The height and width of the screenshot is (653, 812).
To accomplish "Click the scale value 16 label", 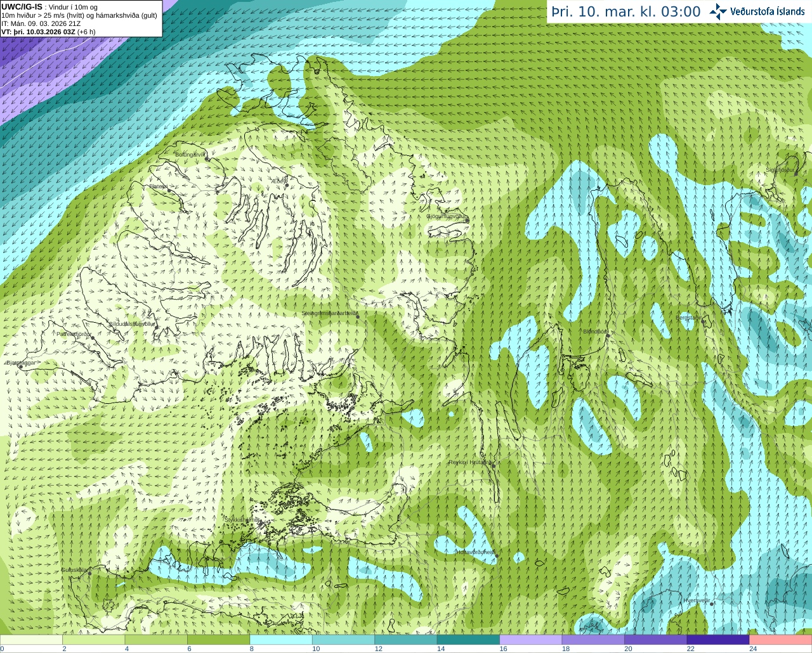I will click(x=503, y=649).
